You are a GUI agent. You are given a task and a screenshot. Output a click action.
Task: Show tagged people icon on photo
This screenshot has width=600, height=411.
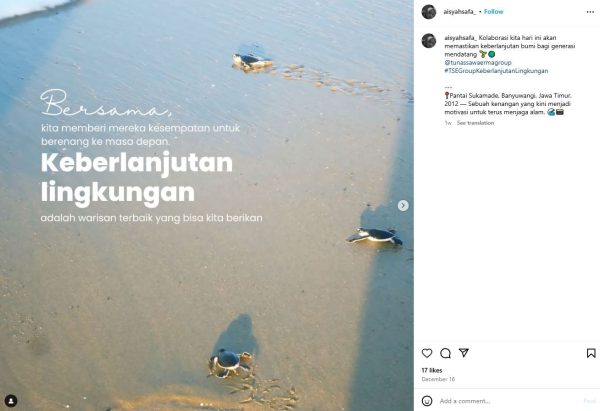pos(11,401)
